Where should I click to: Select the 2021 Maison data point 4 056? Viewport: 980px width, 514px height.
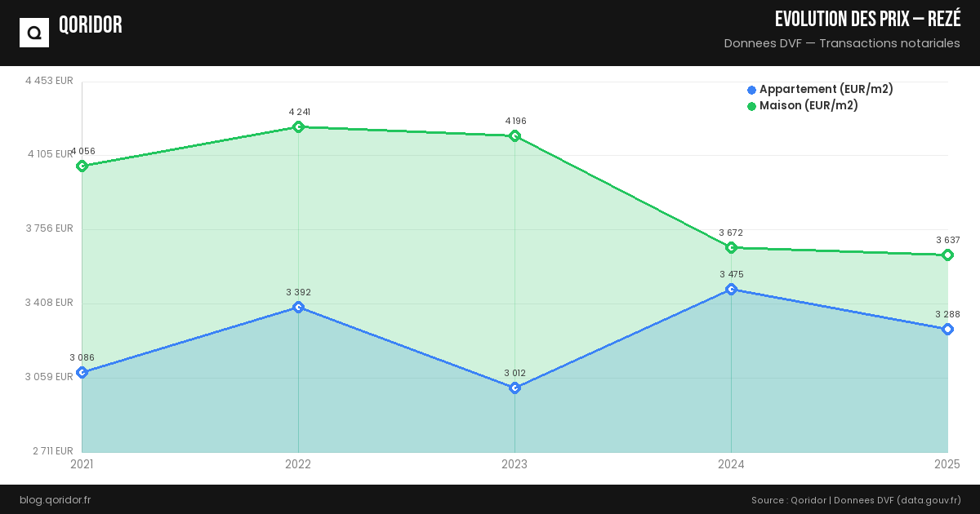[82, 166]
